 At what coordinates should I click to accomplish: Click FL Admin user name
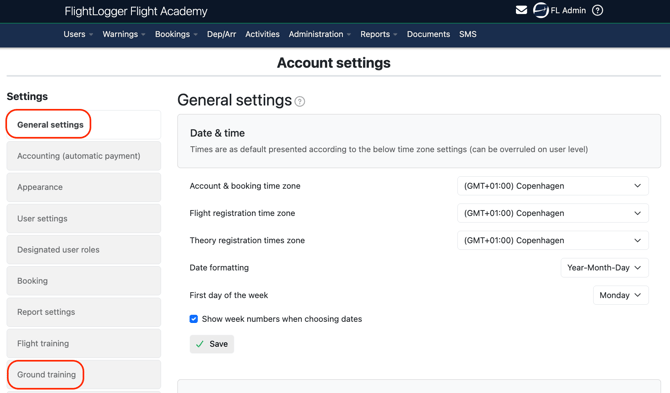(x=568, y=10)
